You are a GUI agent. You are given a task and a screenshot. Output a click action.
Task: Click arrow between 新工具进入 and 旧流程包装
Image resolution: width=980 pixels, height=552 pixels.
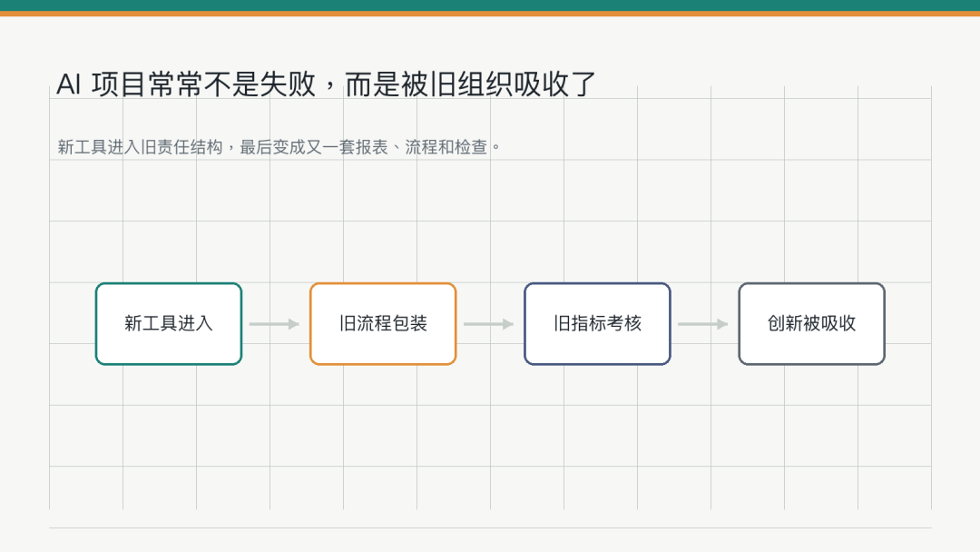click(x=274, y=324)
